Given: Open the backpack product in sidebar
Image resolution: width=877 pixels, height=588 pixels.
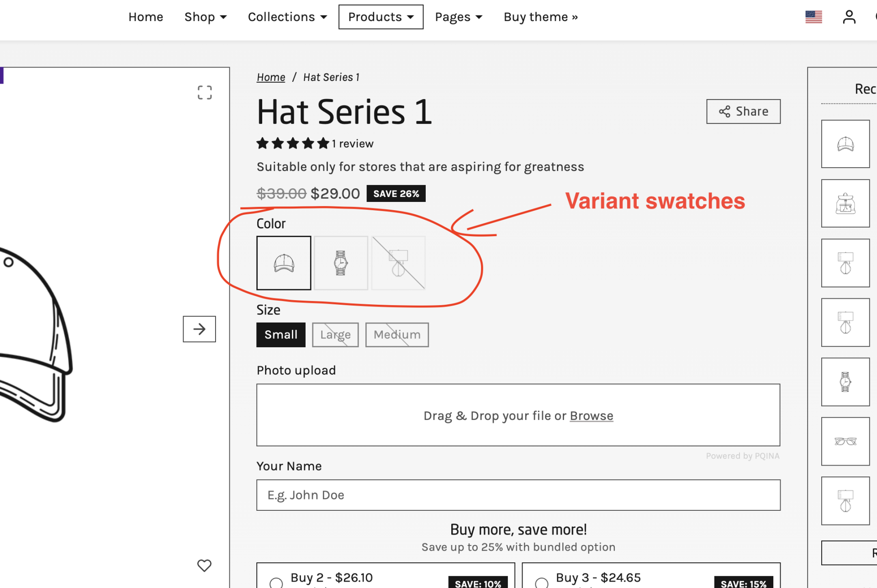Looking at the screenshot, I should click(x=845, y=204).
